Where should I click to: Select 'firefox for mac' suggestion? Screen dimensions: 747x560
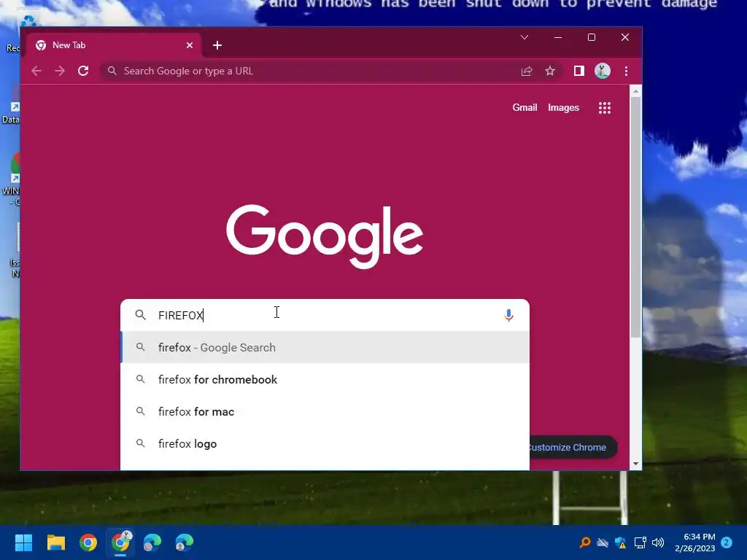(325, 411)
